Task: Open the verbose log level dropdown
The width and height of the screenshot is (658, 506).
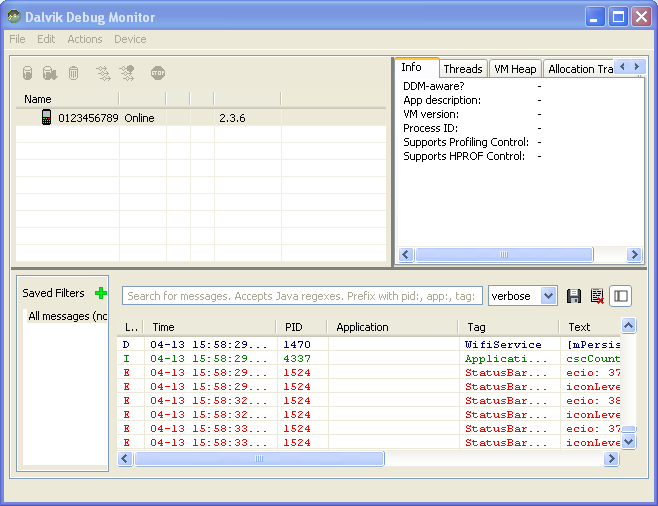Action: (548, 296)
